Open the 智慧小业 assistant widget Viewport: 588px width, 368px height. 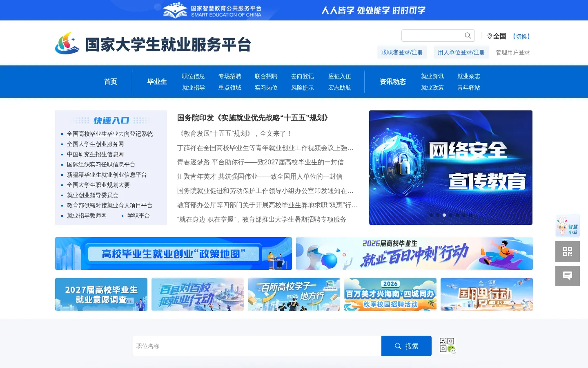pyautogui.click(x=568, y=226)
